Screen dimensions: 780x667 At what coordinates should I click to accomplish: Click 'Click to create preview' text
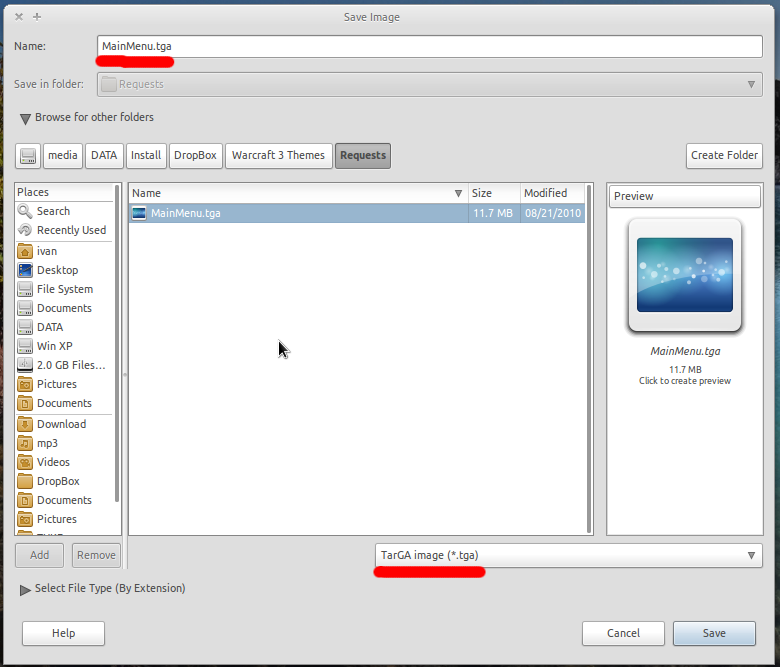(x=684, y=381)
